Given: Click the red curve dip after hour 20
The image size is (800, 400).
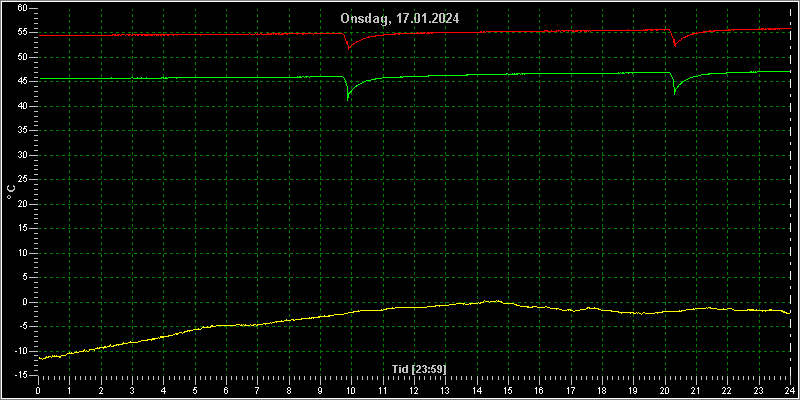Looking at the screenshot, I should [x=674, y=45].
